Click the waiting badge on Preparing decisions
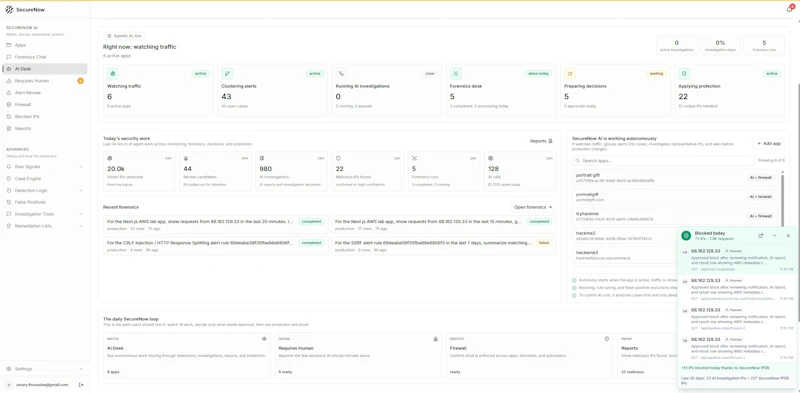 point(656,73)
